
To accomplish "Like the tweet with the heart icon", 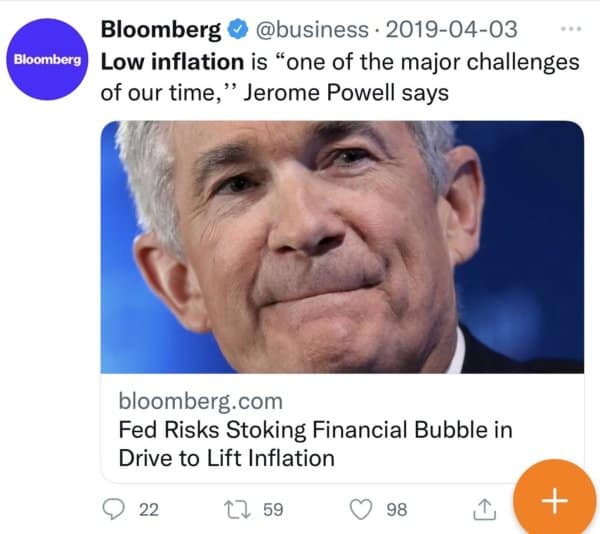I will coord(363,510).
